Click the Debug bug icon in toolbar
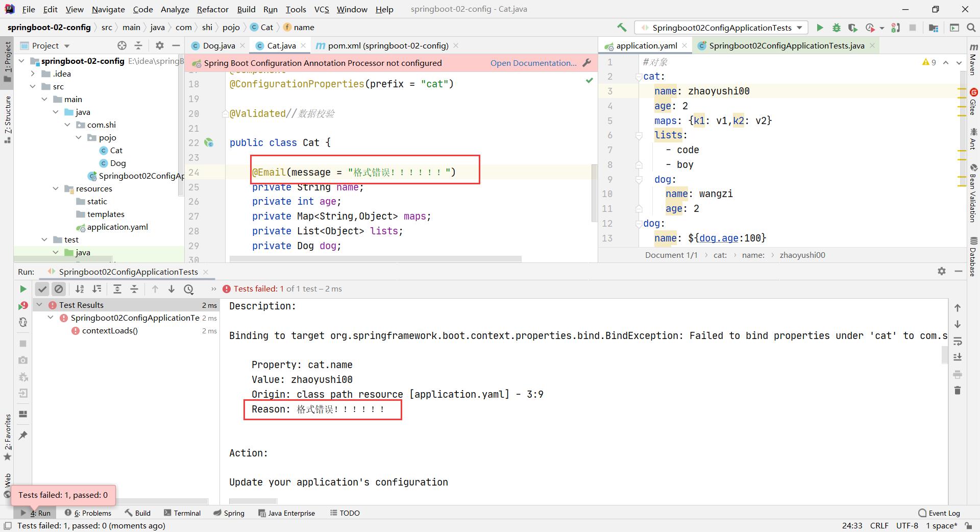Viewport: 980px width, 532px height. (836, 28)
